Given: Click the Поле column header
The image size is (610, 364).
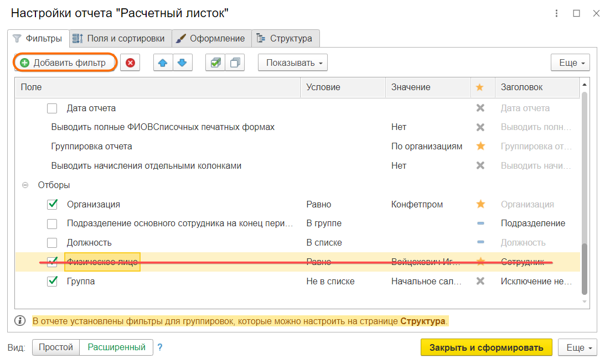Looking at the screenshot, I should pyautogui.click(x=158, y=87).
